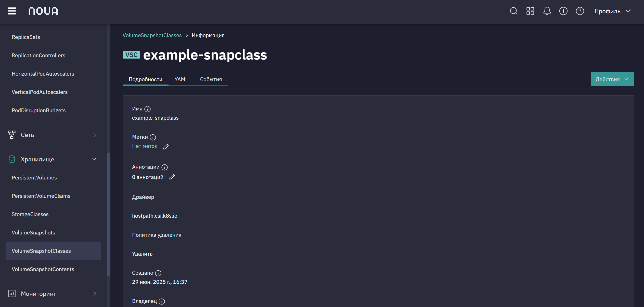Screen dimensions: 644x307
Task: Click the Нет меток link
Action: [x=145, y=146]
